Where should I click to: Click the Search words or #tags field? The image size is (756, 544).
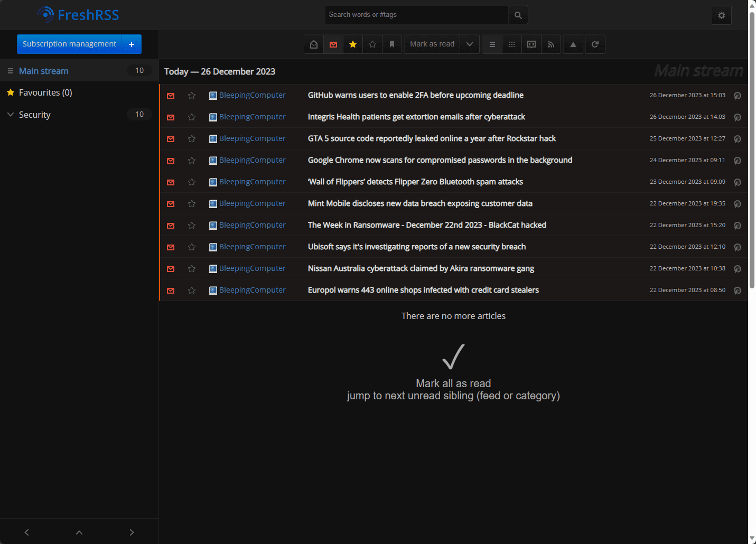[x=417, y=15]
